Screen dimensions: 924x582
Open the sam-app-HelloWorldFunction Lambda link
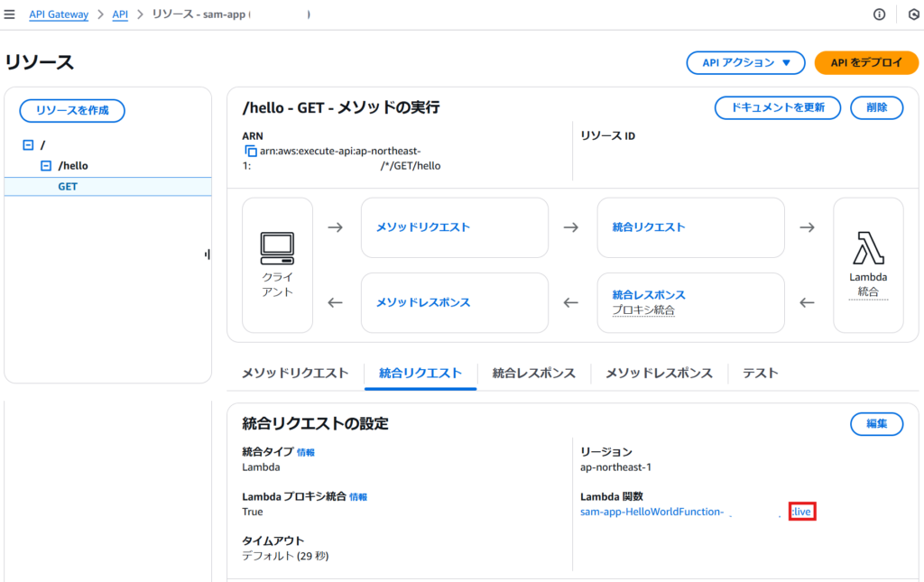coord(697,512)
